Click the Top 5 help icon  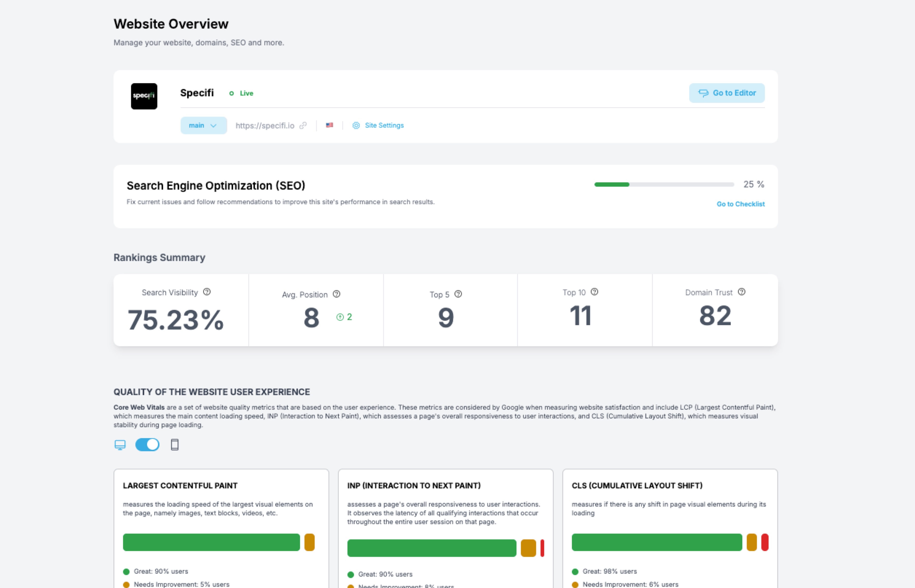click(458, 294)
